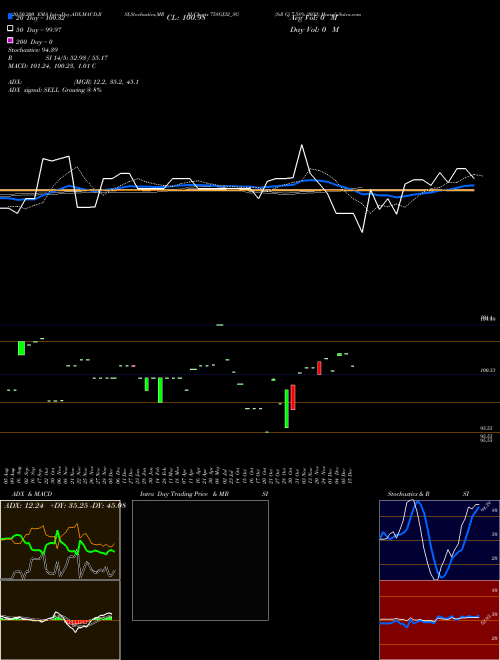This screenshot has height=660, width=500.
Task: Open the red RSI chart panel
Action: click(439, 620)
